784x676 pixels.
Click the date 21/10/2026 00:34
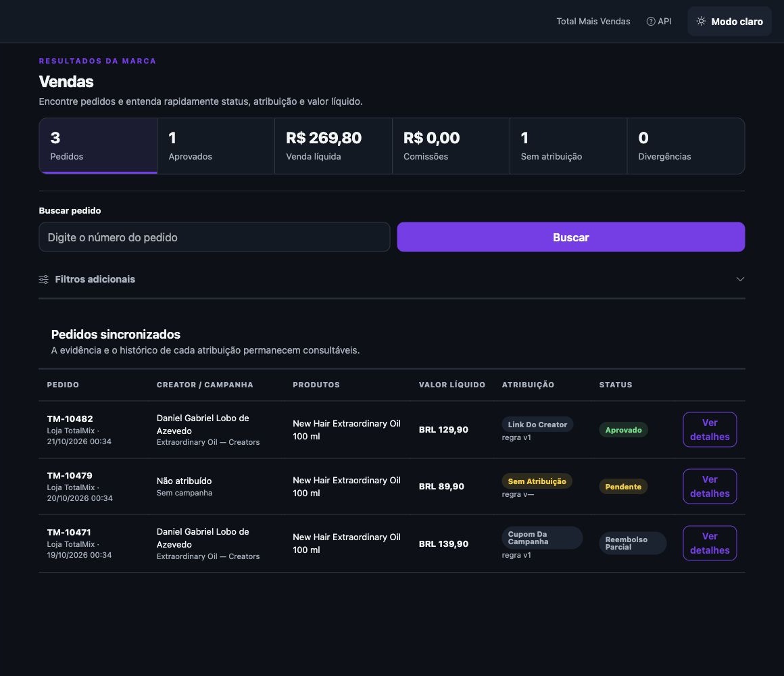coord(79,441)
